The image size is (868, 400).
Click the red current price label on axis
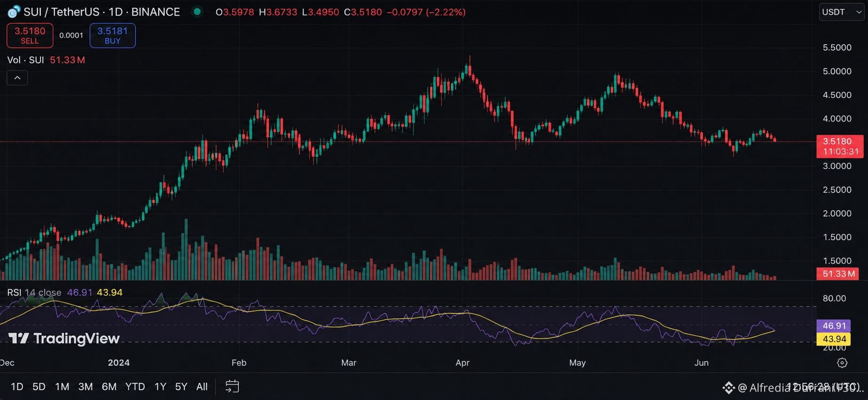[x=840, y=146]
